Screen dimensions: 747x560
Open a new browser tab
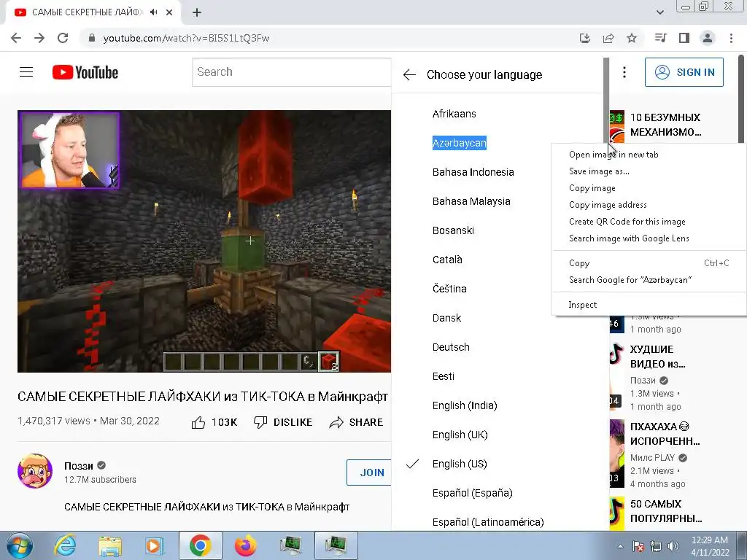197,12
